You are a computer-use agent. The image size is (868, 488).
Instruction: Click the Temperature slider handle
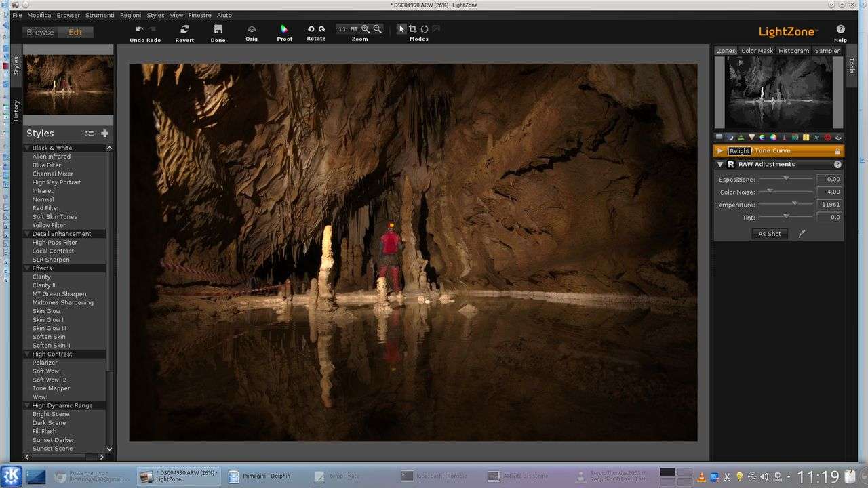(x=794, y=204)
